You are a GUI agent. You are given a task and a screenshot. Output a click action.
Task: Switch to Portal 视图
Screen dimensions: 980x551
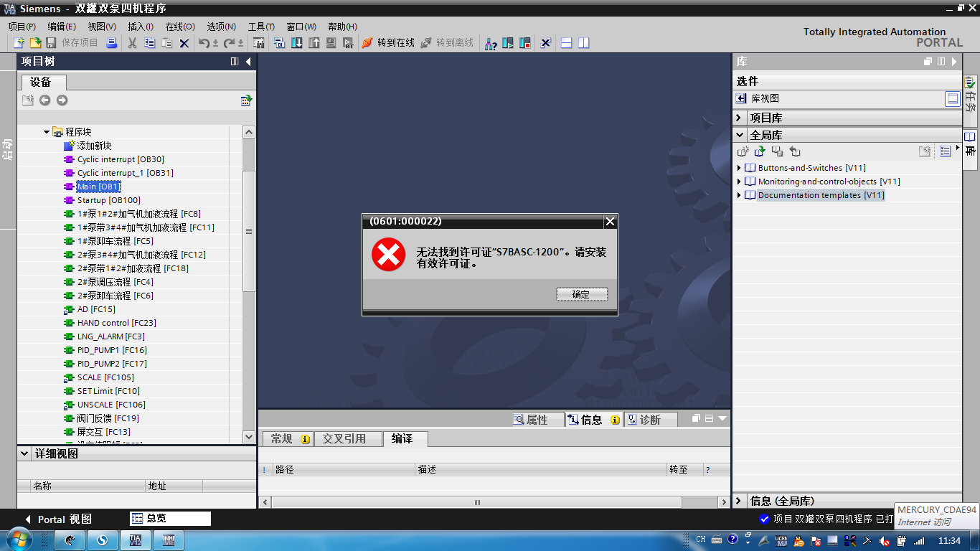[58, 519]
